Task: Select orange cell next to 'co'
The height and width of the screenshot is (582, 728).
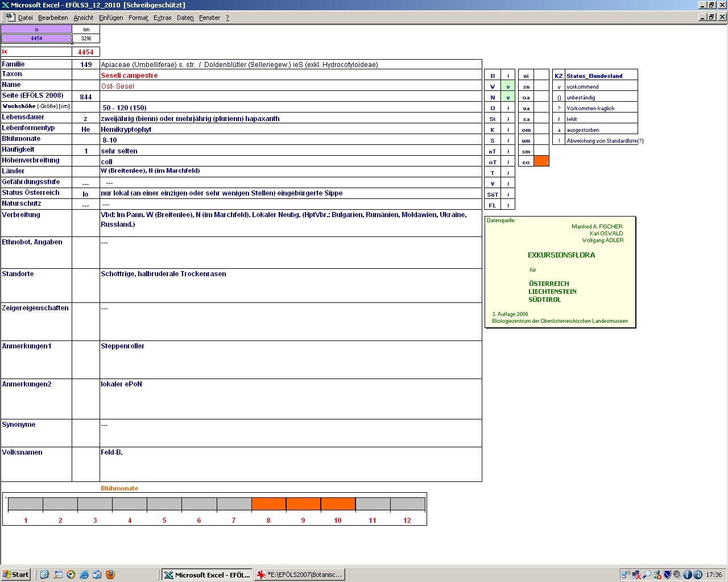Action: pos(541,162)
